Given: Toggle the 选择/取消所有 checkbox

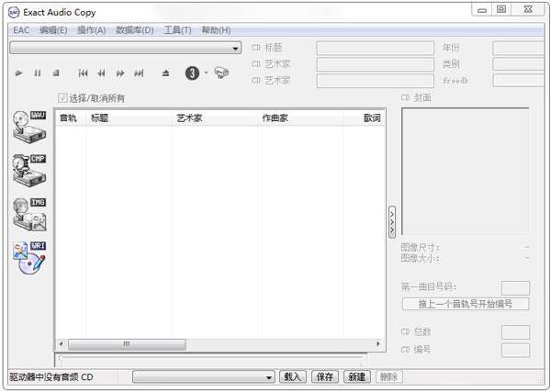Looking at the screenshot, I should [x=62, y=98].
